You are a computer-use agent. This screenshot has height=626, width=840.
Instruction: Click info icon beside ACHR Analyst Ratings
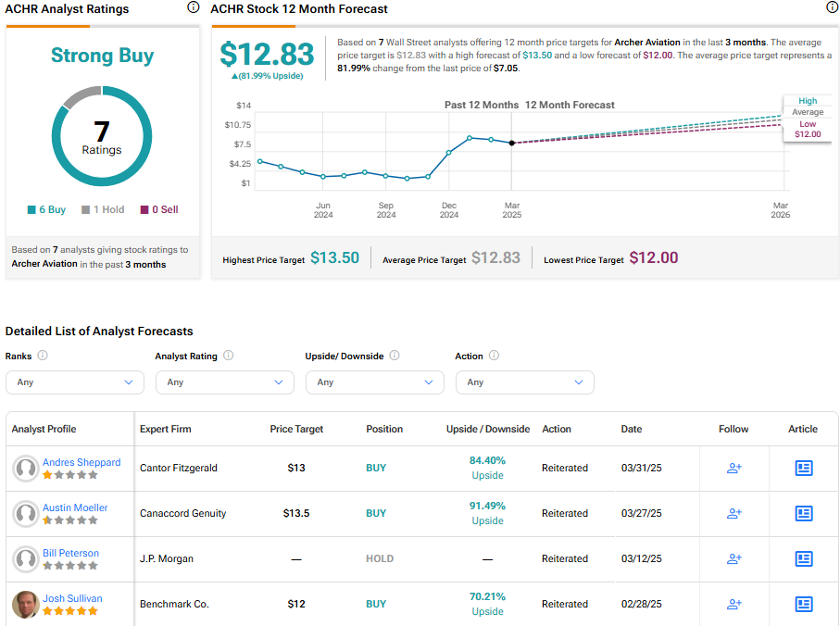(x=194, y=7)
